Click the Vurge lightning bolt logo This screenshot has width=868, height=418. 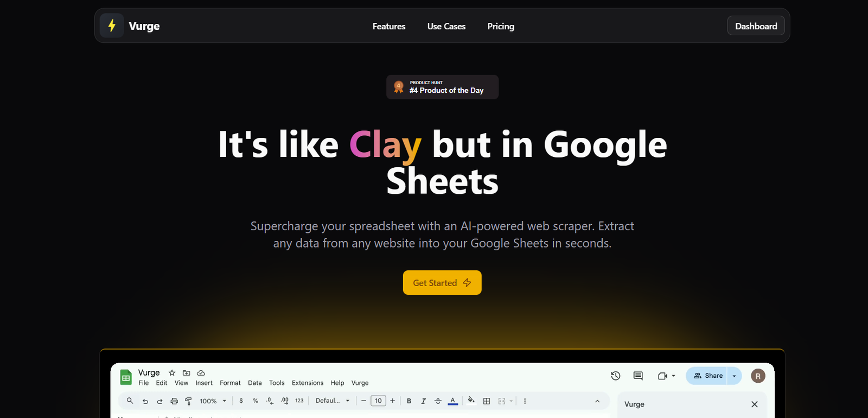tap(112, 26)
